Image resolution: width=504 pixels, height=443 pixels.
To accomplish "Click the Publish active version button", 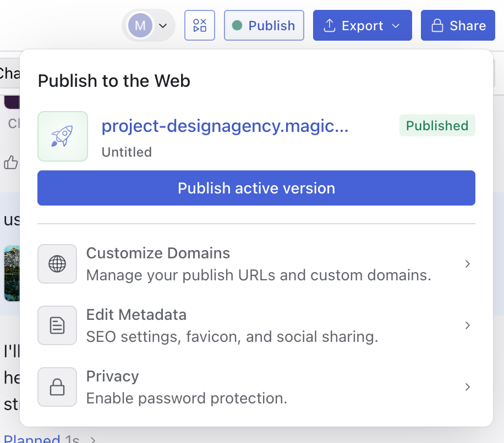I will coord(256,188).
